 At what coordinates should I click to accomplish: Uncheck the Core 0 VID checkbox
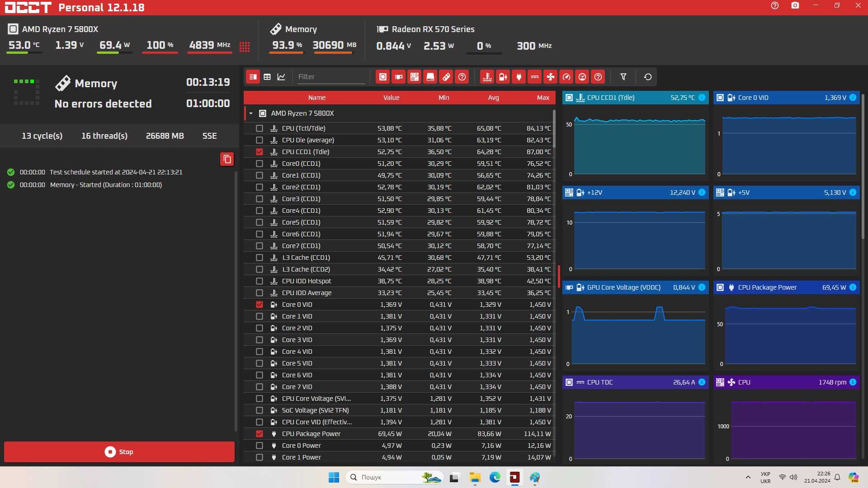[x=259, y=305]
